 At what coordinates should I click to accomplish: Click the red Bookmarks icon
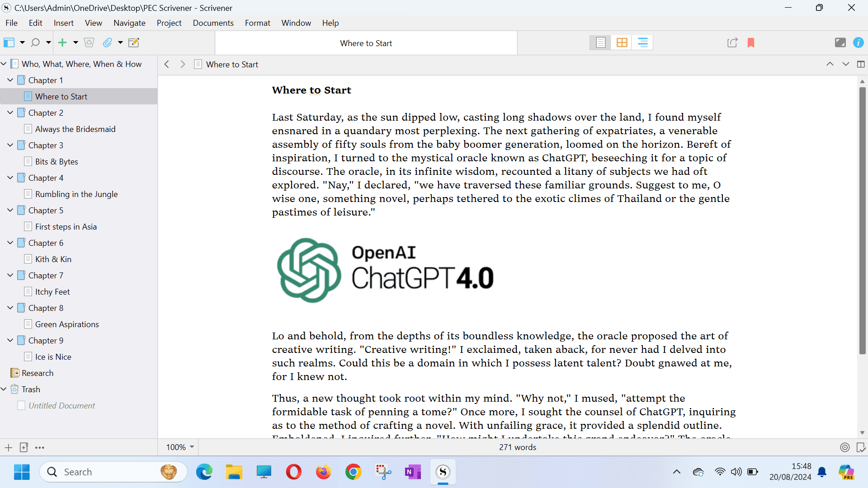tap(751, 42)
